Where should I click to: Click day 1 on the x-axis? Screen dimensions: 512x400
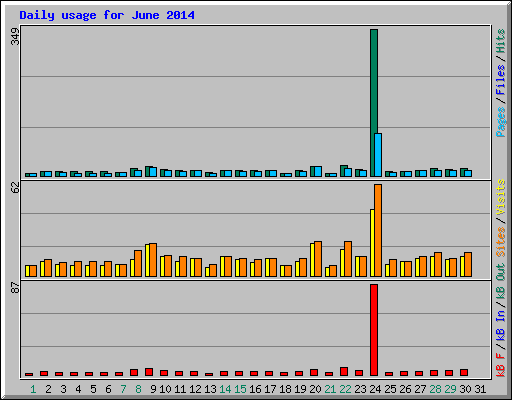(x=33, y=389)
